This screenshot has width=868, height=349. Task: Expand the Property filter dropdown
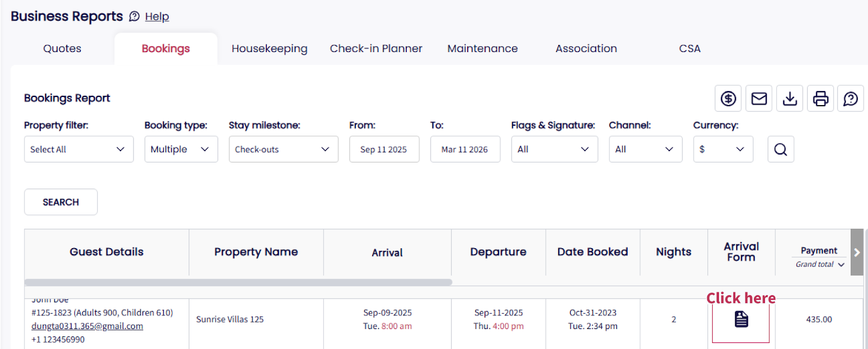79,150
